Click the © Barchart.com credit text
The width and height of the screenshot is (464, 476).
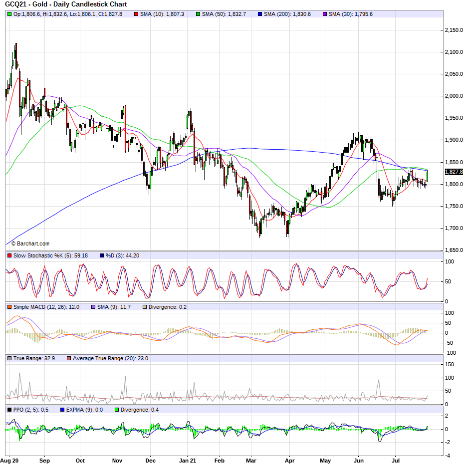(x=30, y=243)
